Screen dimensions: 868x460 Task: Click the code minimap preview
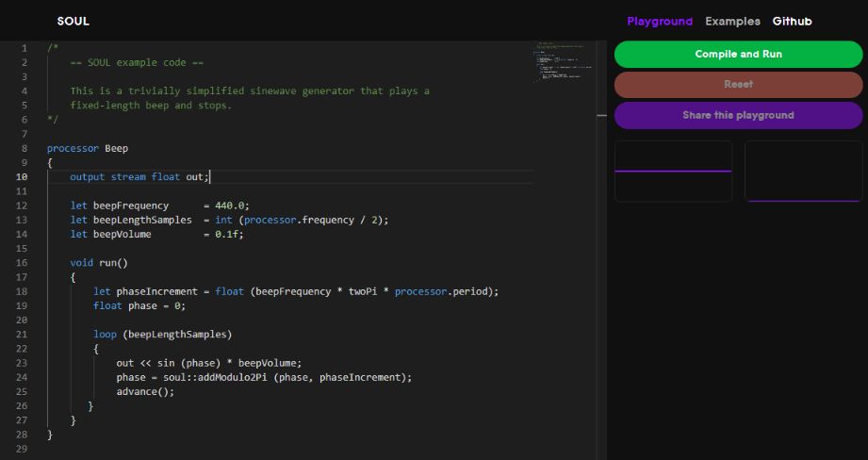point(565,62)
